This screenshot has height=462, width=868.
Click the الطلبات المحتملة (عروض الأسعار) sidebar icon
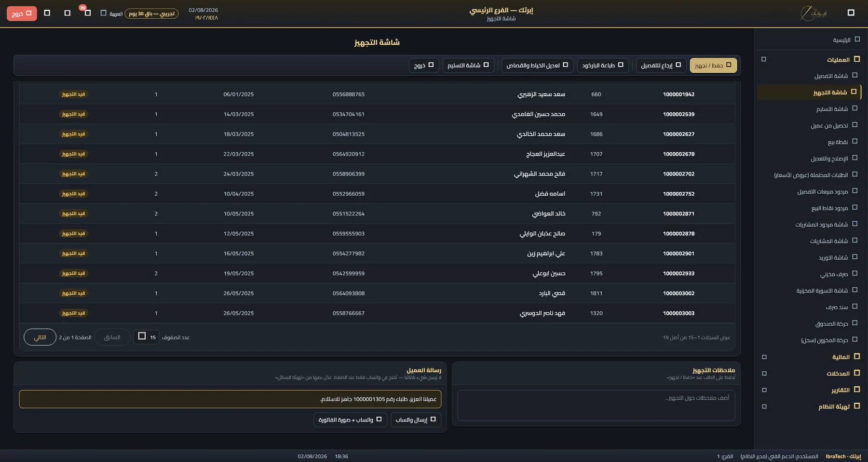tap(854, 175)
